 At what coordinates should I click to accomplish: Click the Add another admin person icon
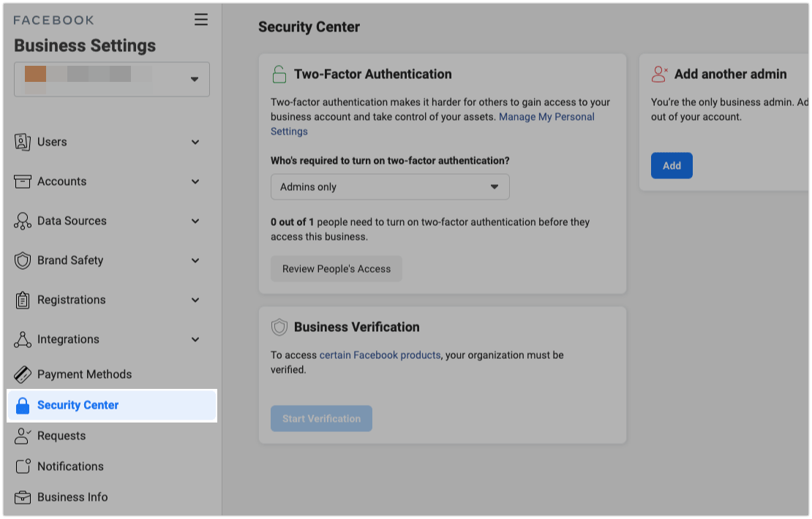(659, 74)
